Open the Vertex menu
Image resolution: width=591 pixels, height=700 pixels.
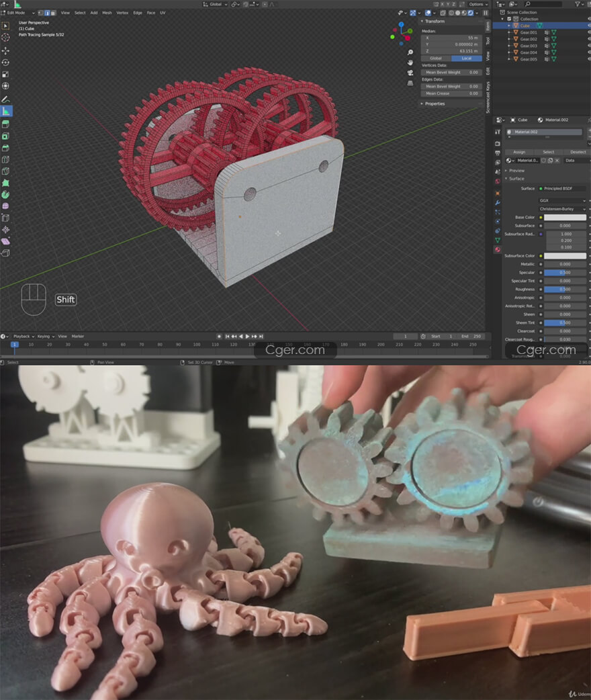tap(122, 13)
